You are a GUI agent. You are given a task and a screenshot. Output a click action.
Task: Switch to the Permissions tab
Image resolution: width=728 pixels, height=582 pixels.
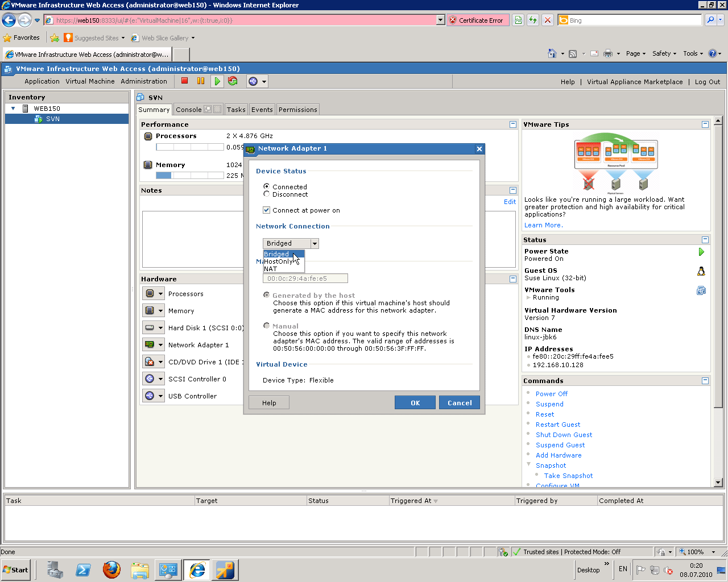click(298, 110)
